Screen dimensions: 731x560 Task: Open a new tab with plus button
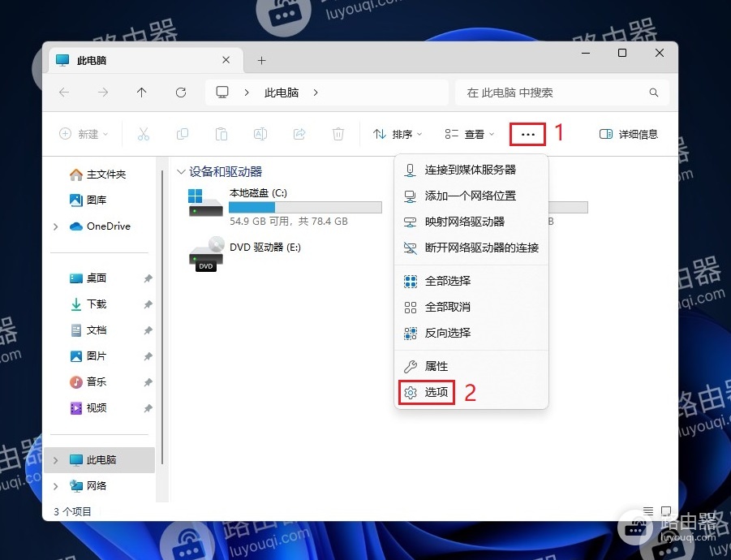pos(261,60)
